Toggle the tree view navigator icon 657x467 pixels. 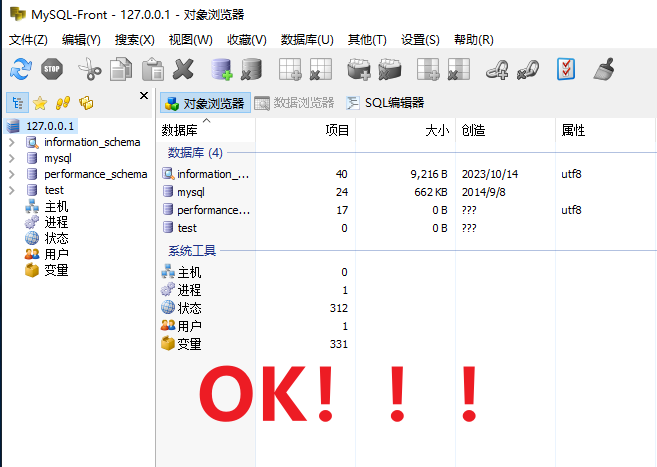click(18, 103)
